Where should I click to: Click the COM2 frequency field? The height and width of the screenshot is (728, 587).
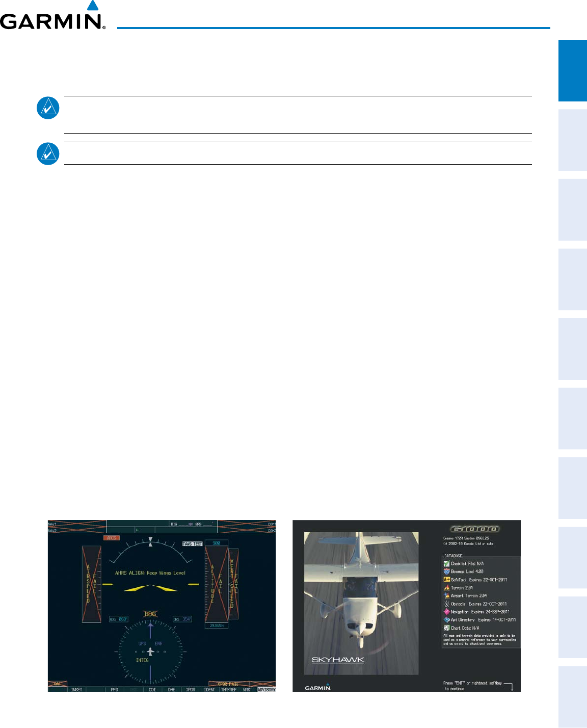tap(247, 530)
